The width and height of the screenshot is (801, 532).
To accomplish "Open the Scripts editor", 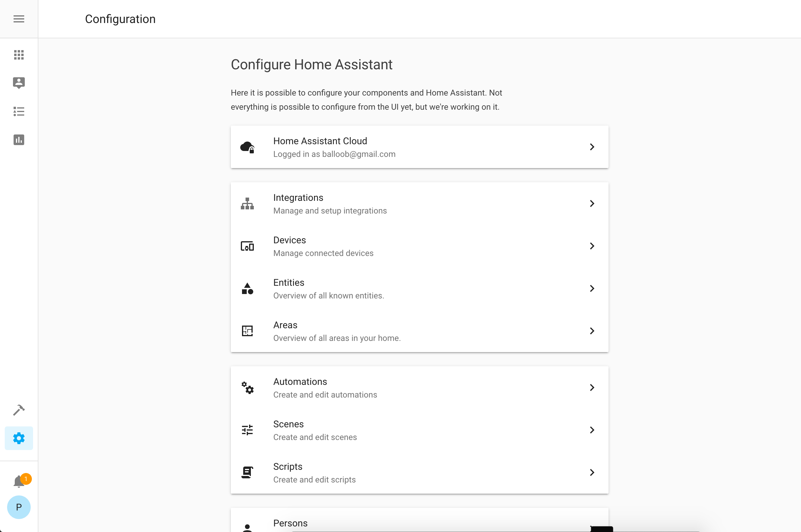I will [419, 472].
